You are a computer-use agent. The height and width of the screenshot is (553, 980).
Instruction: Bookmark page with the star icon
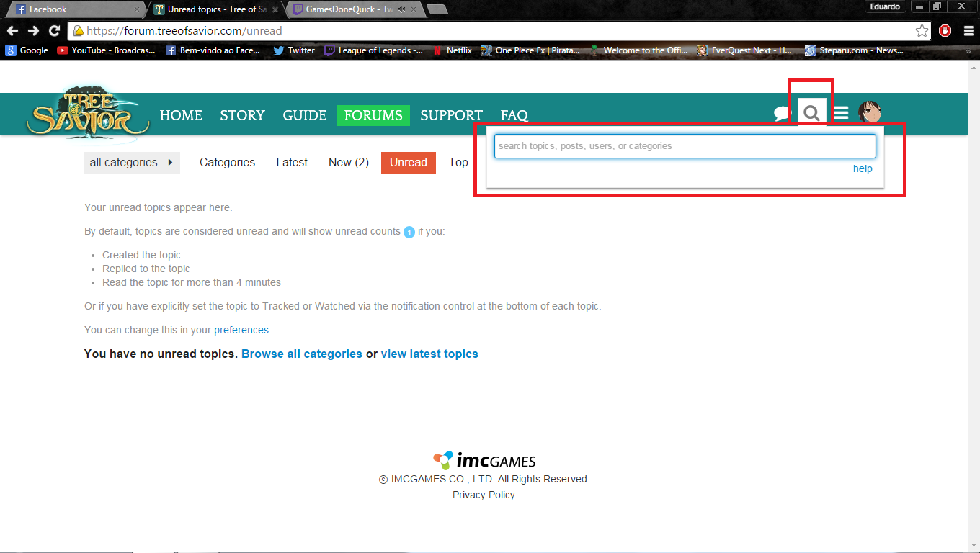pos(922,31)
